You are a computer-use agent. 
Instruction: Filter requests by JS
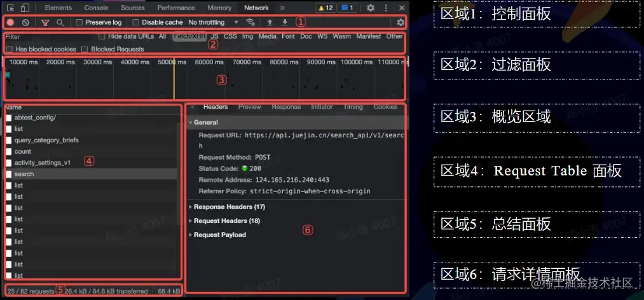click(x=215, y=36)
